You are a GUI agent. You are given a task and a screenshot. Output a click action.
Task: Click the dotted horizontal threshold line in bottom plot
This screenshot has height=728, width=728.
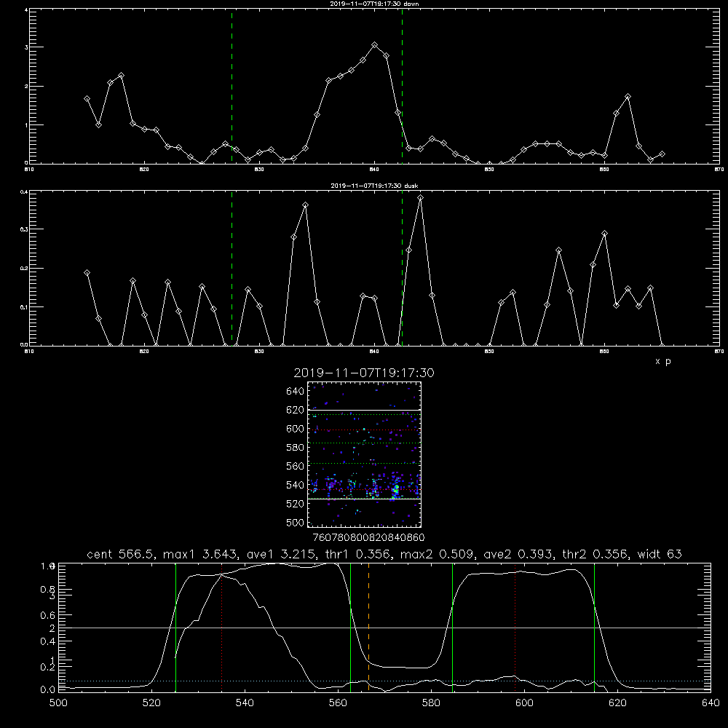(384, 681)
